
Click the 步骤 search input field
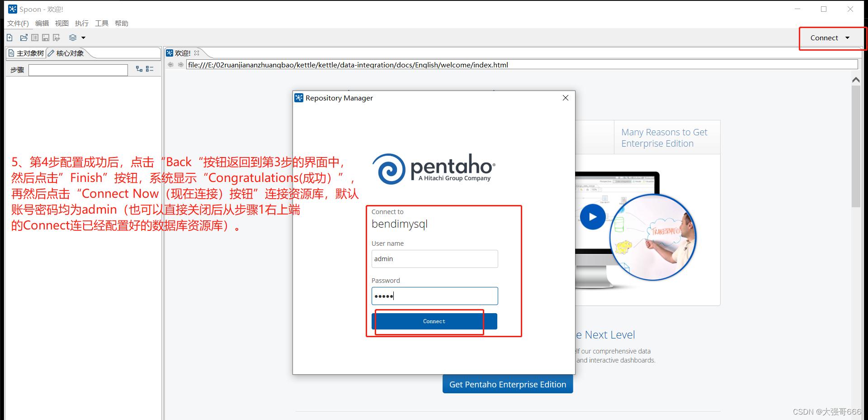point(78,70)
